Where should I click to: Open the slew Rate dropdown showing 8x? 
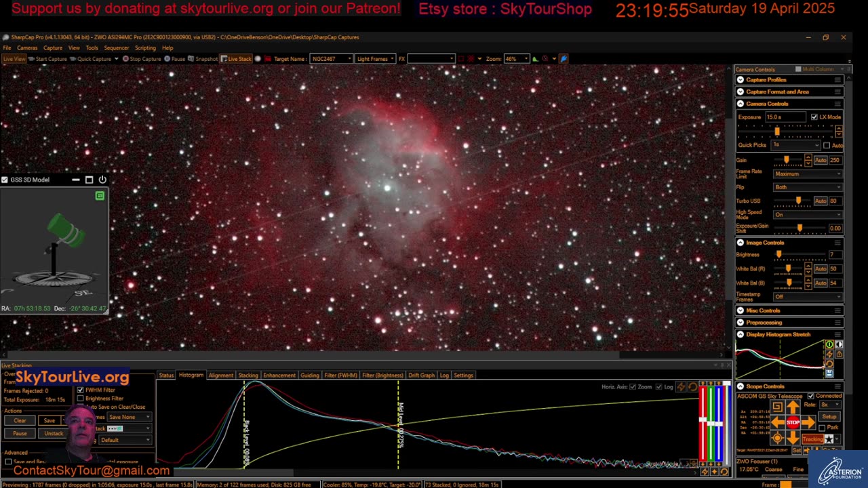pos(829,405)
